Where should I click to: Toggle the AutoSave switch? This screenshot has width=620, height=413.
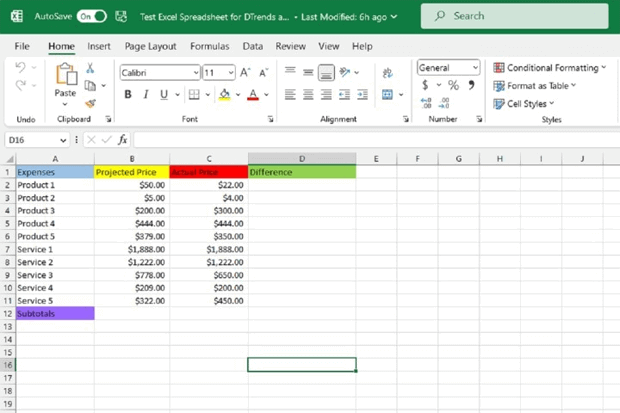[91, 16]
